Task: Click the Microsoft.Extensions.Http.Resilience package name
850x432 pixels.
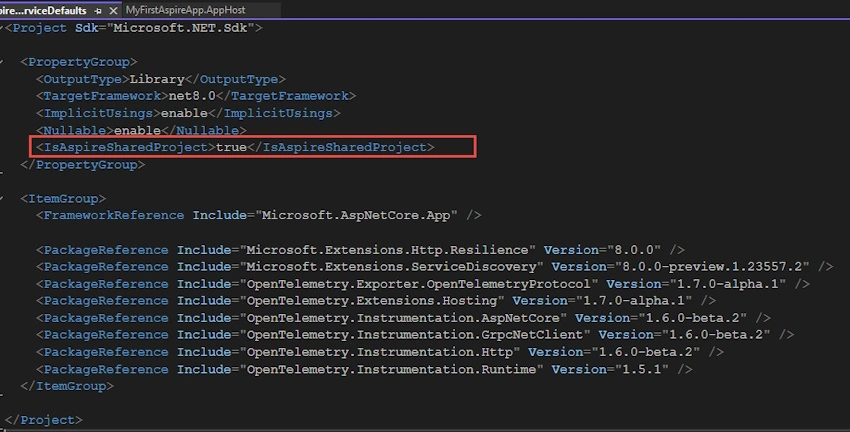Action: point(387,250)
